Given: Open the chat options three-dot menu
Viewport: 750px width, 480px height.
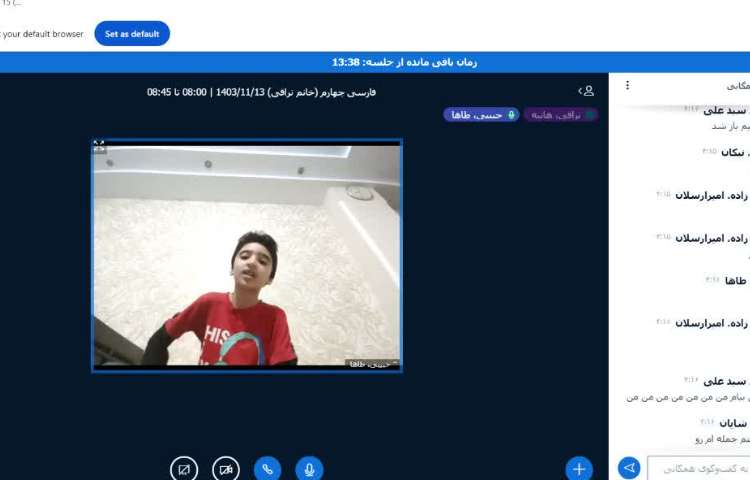Looking at the screenshot, I should pyautogui.click(x=627, y=85).
